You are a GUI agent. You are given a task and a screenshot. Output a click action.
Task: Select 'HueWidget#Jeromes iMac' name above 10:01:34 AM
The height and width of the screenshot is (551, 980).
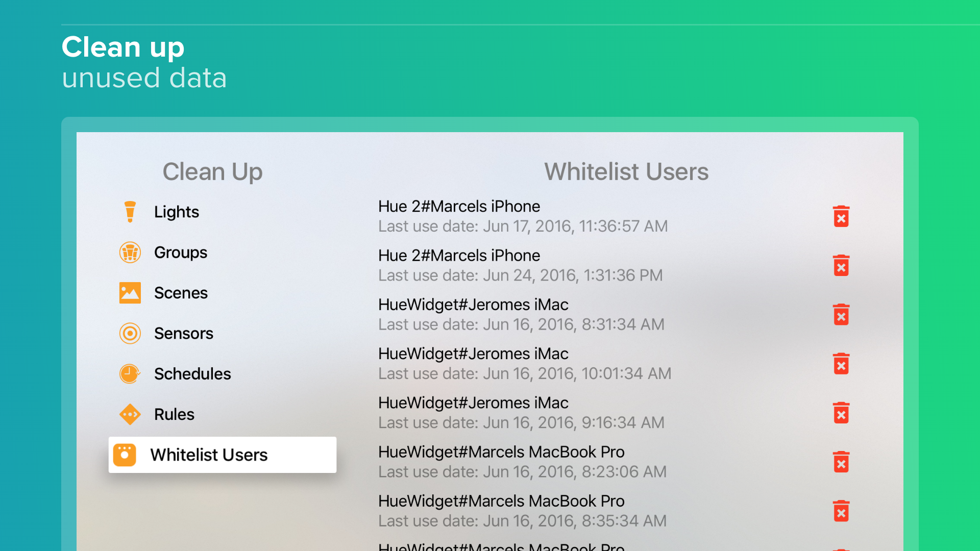[x=473, y=354]
